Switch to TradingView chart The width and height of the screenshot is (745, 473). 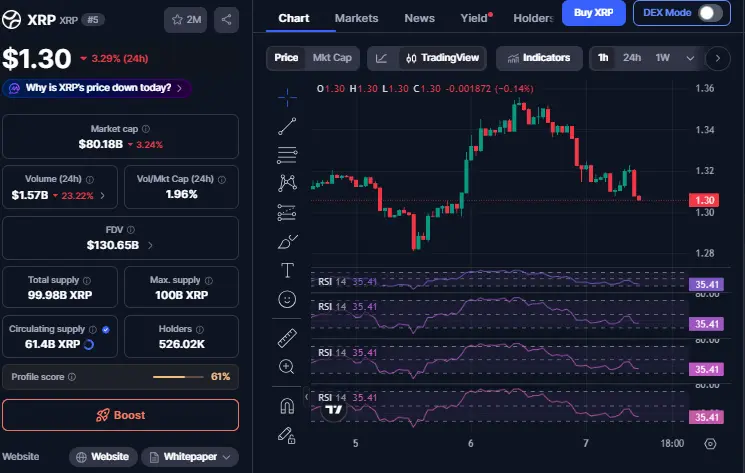[442, 58]
